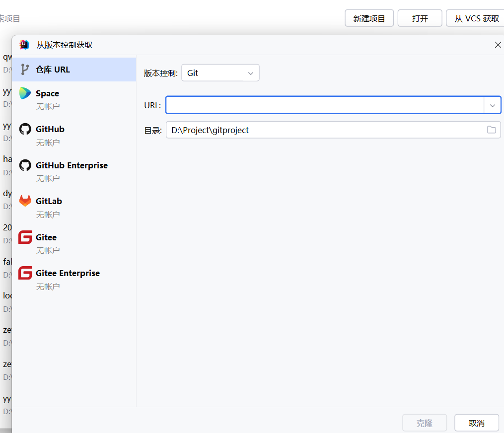Click 打开 in the welcome window
504x433 pixels.
pos(420,18)
